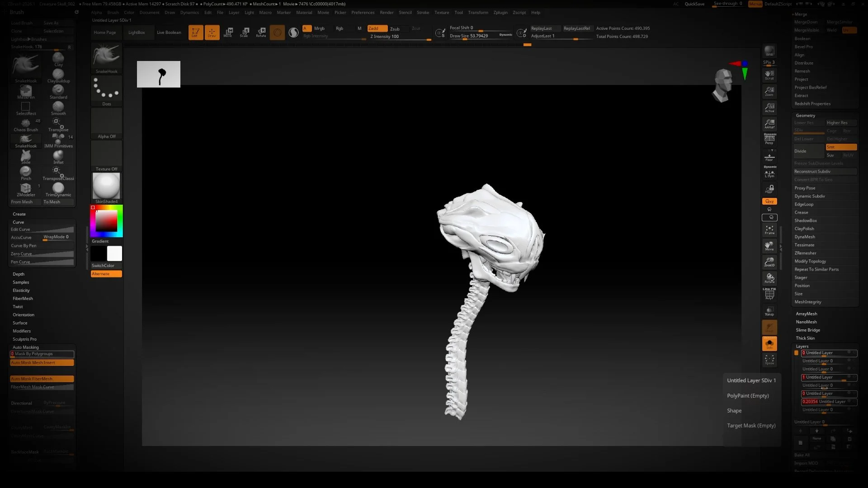Select the 0.20354 Untitled Layer entry
This screenshot has height=488, width=868.
(829, 402)
